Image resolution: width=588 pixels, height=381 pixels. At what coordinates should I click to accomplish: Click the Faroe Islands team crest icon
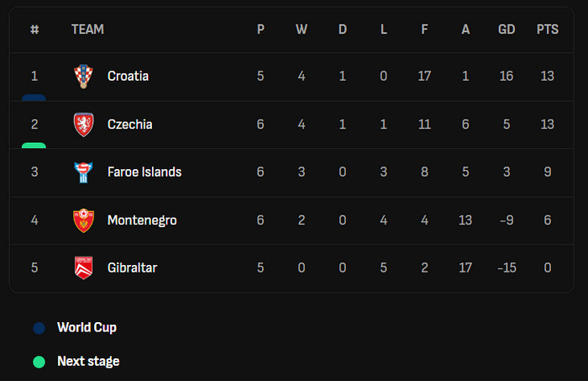click(x=81, y=172)
